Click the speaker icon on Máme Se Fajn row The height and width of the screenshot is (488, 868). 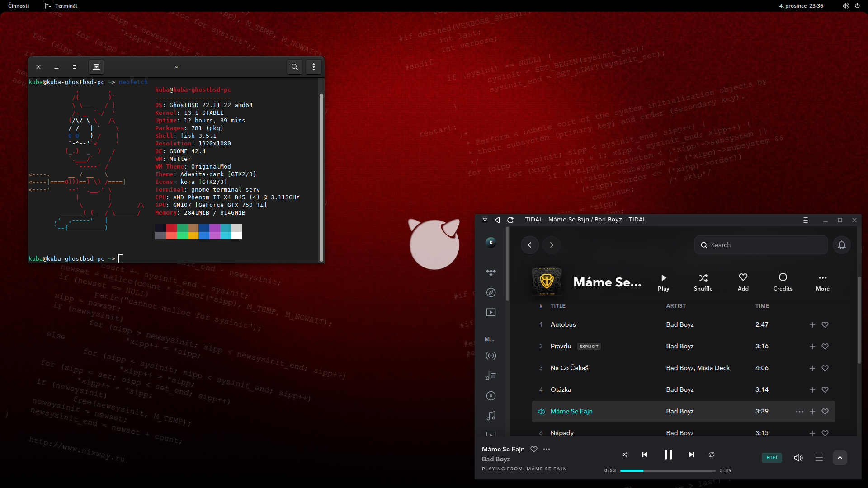(x=541, y=412)
